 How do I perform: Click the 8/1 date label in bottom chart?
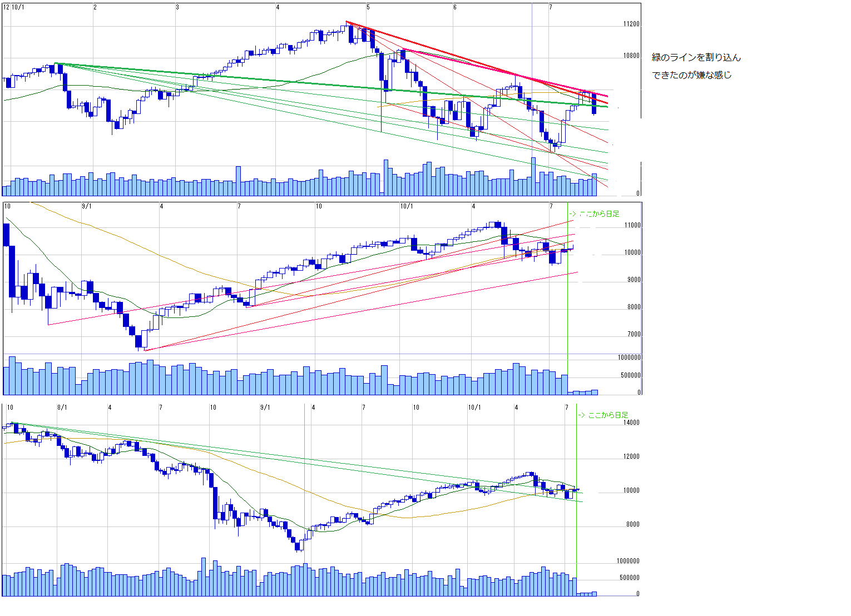(x=62, y=408)
